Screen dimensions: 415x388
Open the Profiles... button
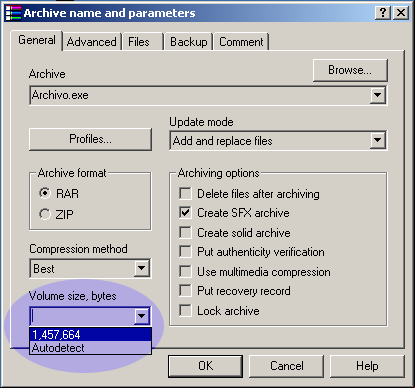[x=90, y=139]
